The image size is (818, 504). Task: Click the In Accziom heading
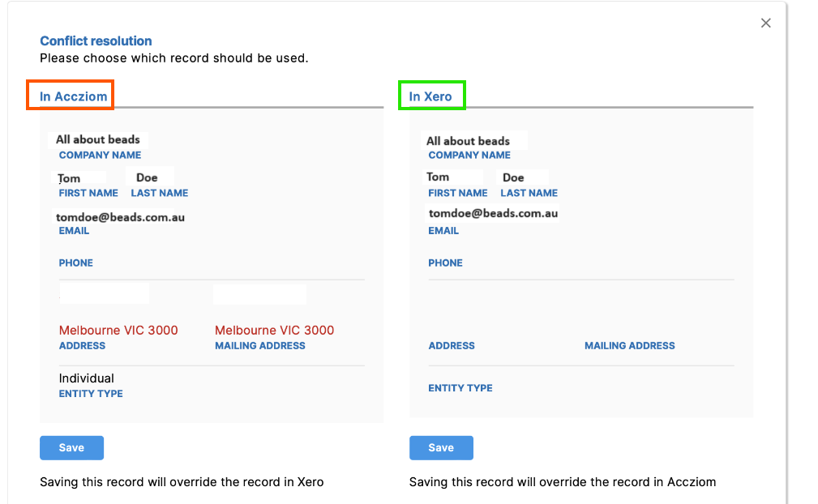coord(74,96)
